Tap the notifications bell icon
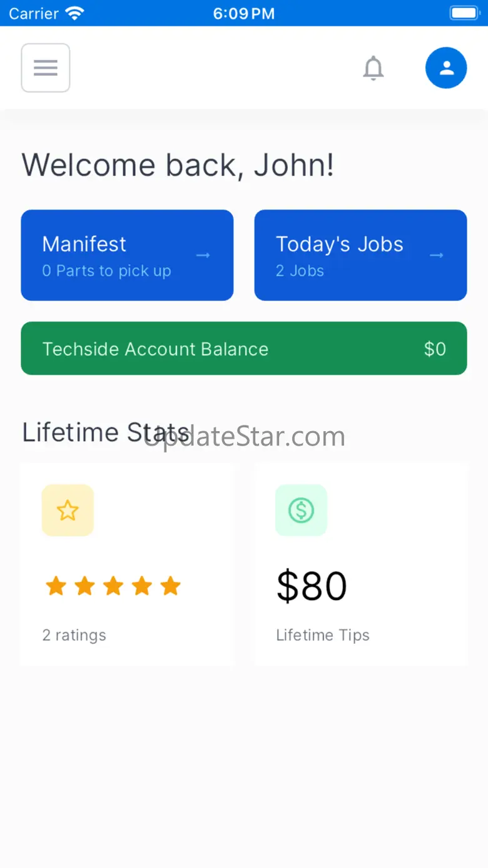The width and height of the screenshot is (488, 868). coord(374,68)
